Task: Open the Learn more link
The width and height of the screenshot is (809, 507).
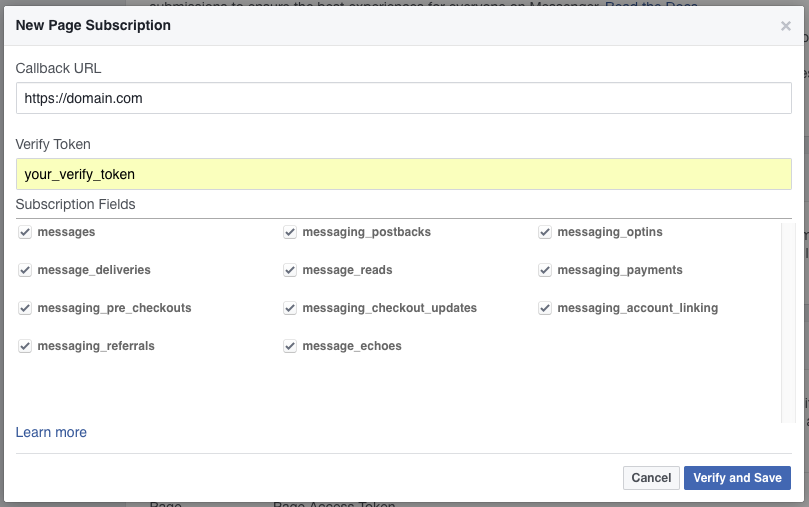Action: click(51, 432)
